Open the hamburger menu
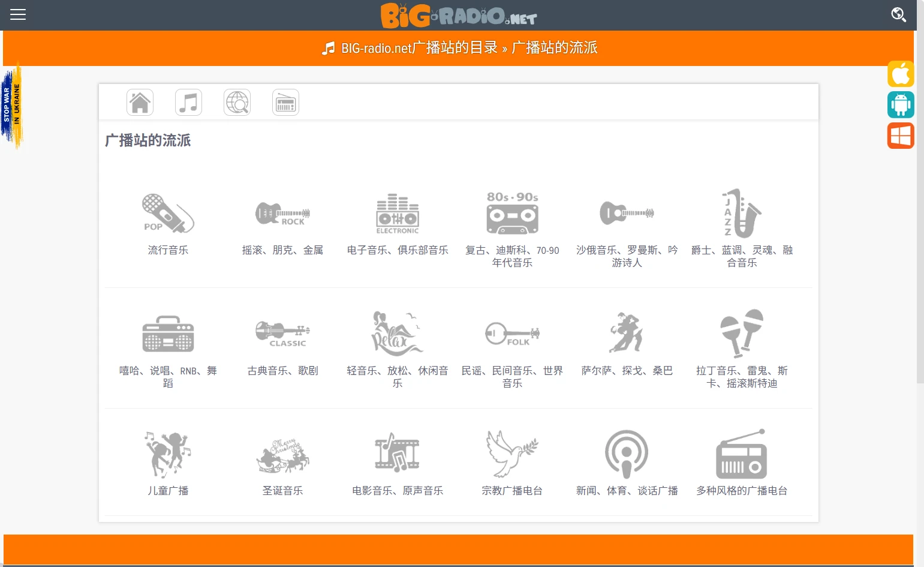Viewport: 924px width, 567px height. point(18,14)
